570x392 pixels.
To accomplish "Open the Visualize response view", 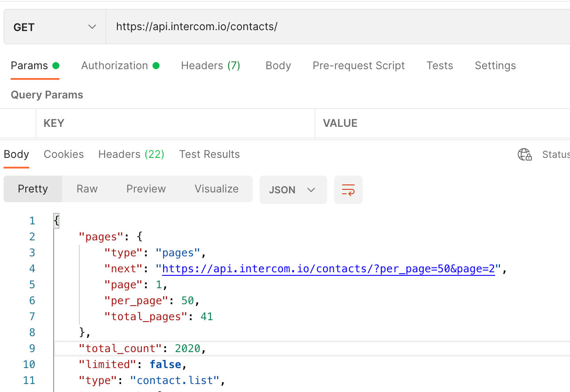I will [216, 189].
